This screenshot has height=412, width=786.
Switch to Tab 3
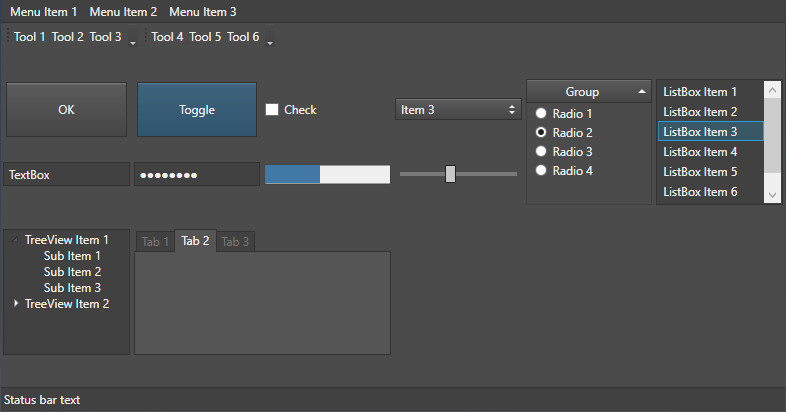coord(235,242)
